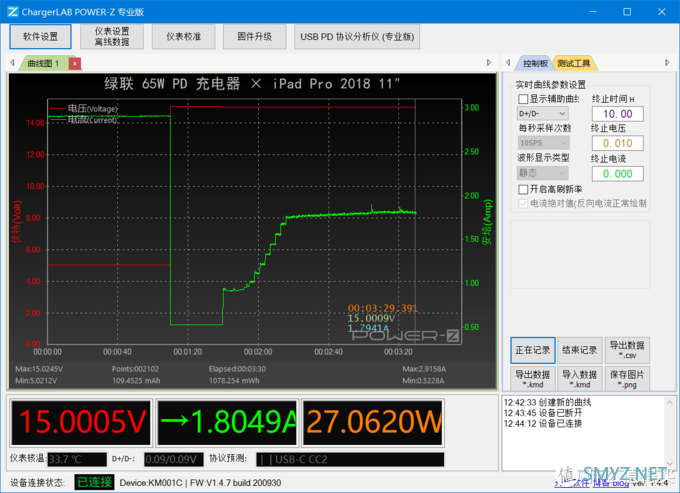680x493 pixels.
Task: Export data using the 导出数据 *.csv button
Action: click(x=628, y=349)
